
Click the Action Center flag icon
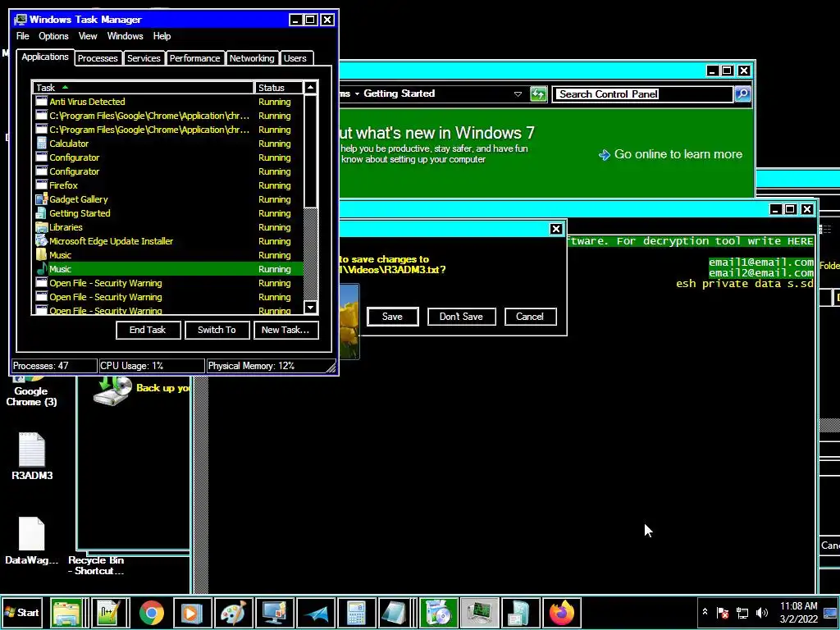pos(723,612)
